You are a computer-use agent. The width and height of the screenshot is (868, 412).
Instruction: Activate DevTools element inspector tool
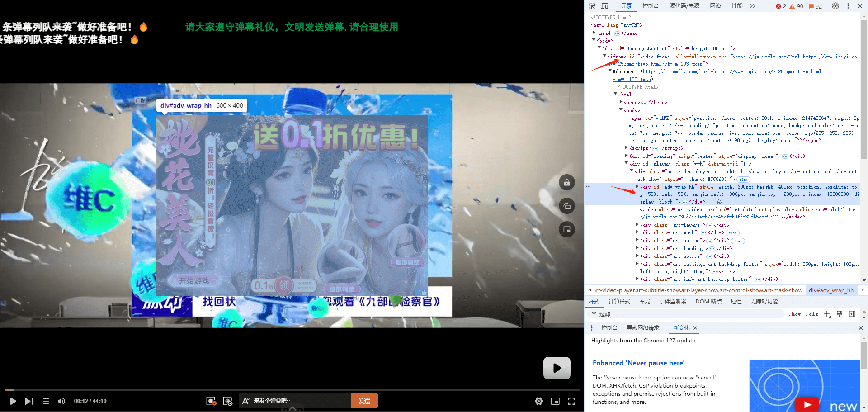pos(592,6)
